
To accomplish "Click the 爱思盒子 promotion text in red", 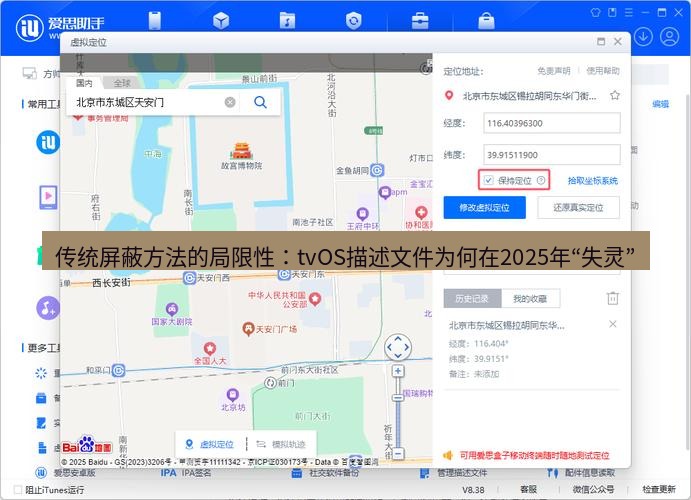I will pyautogui.click(x=534, y=455).
